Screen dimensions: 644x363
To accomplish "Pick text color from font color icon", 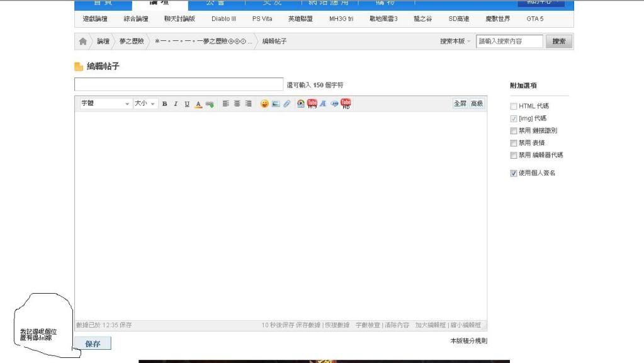I will (198, 104).
